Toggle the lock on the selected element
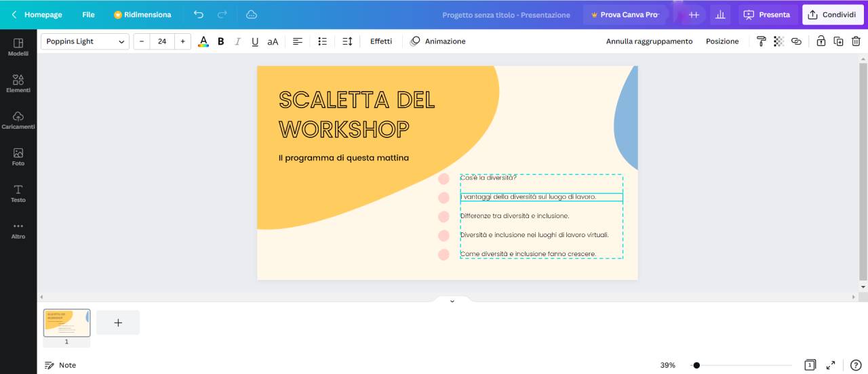The width and height of the screenshot is (868, 374). click(821, 41)
